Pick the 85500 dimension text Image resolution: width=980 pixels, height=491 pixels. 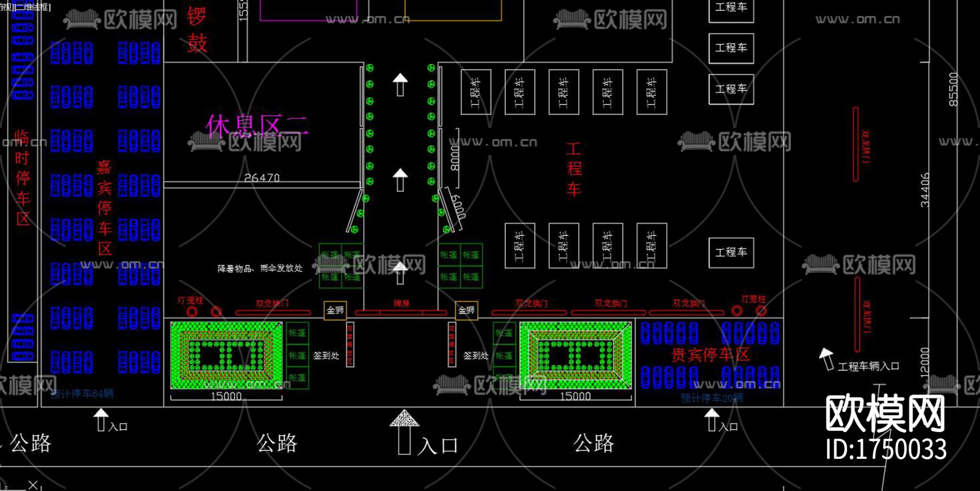tap(953, 89)
